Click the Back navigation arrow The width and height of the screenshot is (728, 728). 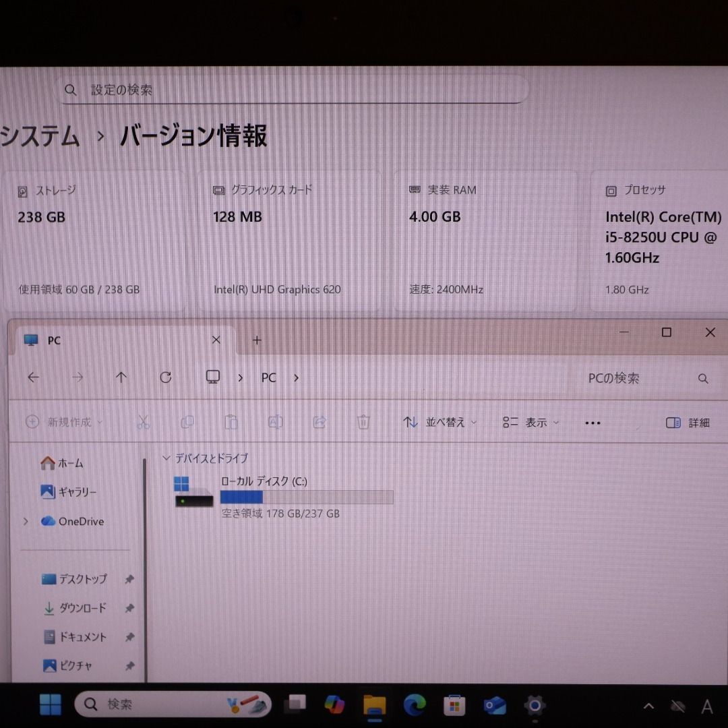(x=33, y=377)
